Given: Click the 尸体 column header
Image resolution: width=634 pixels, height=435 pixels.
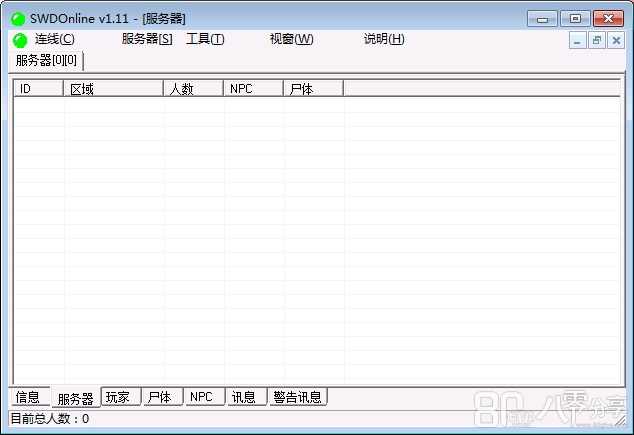Looking at the screenshot, I should pyautogui.click(x=313, y=89).
